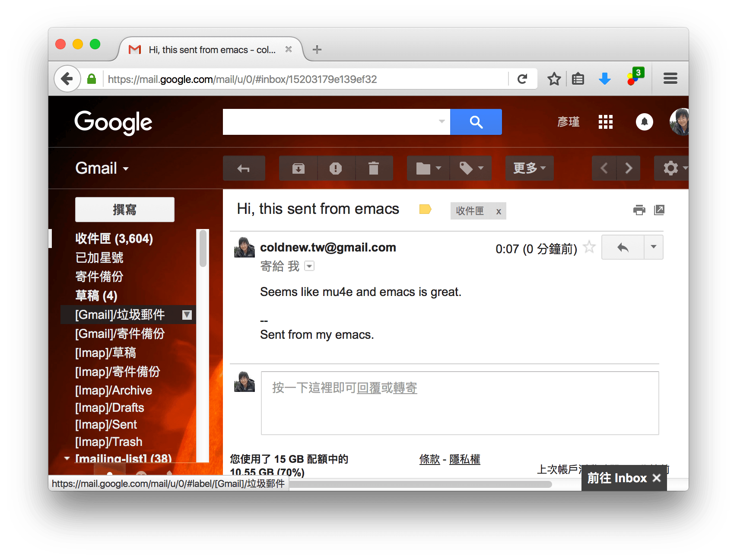
Task: Open the email in a new window
Action: pyautogui.click(x=659, y=210)
